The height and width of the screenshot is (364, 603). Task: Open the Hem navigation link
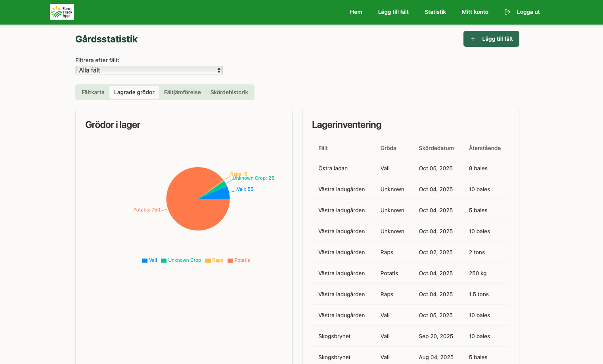[x=356, y=12]
